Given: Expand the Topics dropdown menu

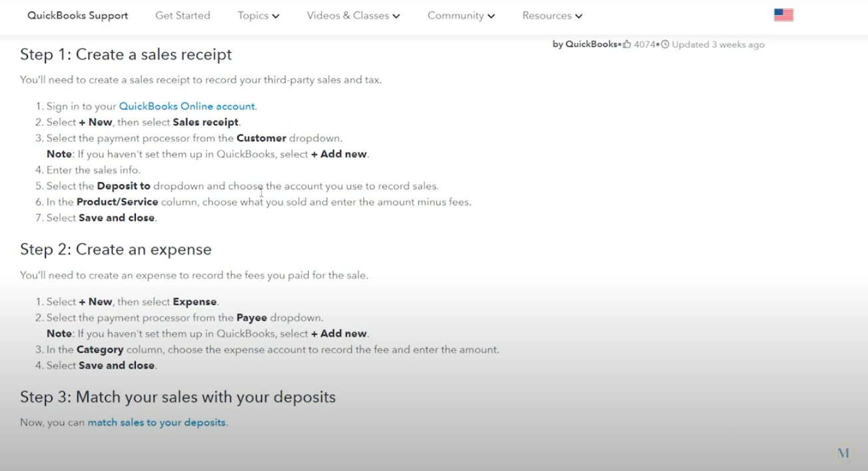Looking at the screenshot, I should tap(258, 15).
